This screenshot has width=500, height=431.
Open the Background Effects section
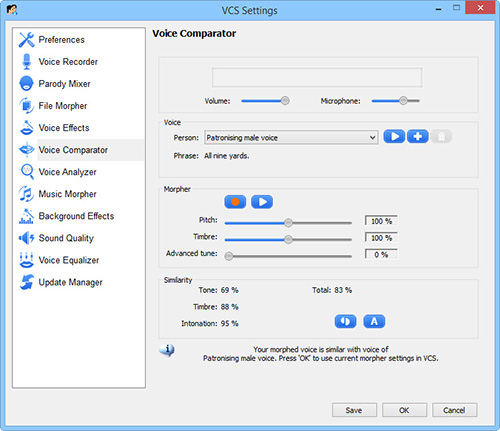[76, 216]
